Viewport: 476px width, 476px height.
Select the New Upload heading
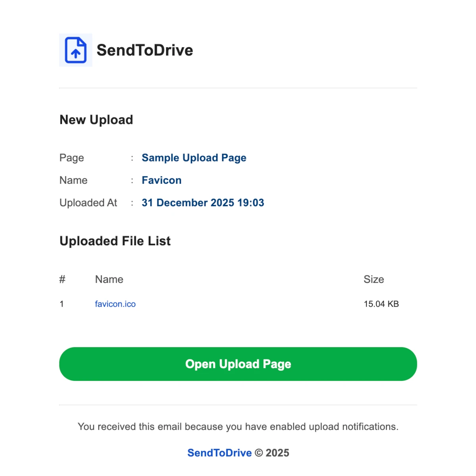[96, 120]
